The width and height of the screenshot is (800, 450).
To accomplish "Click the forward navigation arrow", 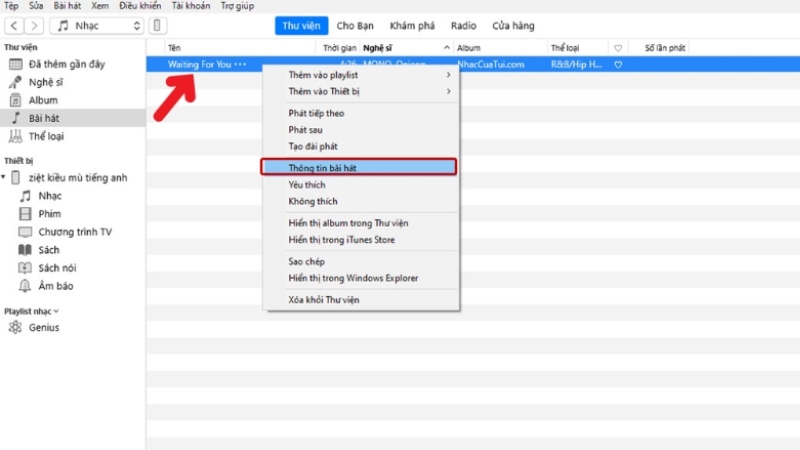I will [x=36, y=25].
